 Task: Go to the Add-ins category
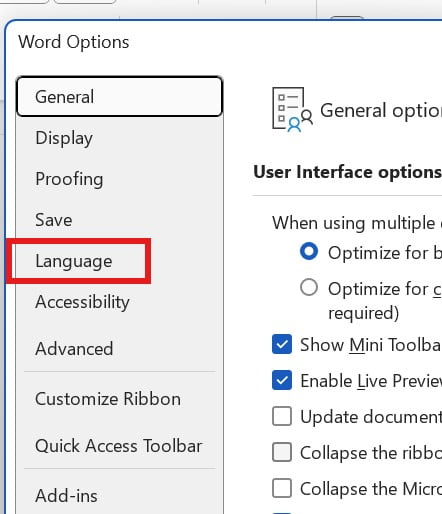[x=66, y=496]
